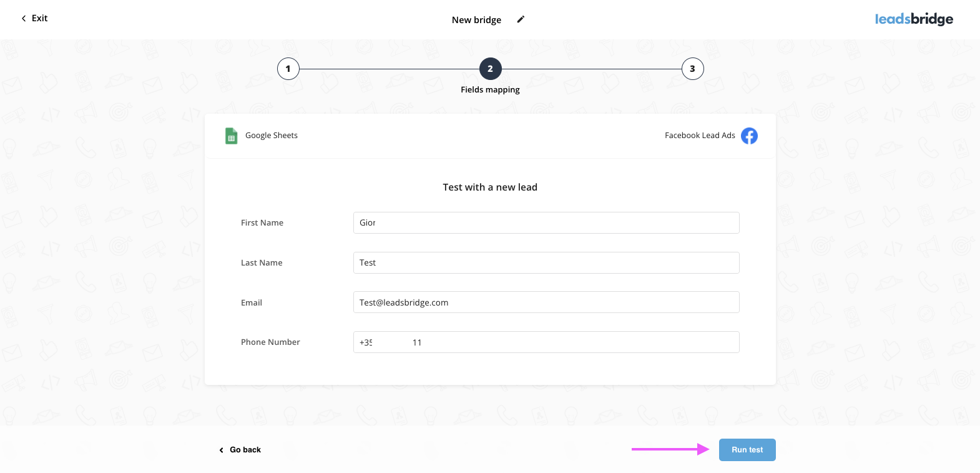Click the Google Sheets green icon
The image size is (980, 473).
pos(231,136)
